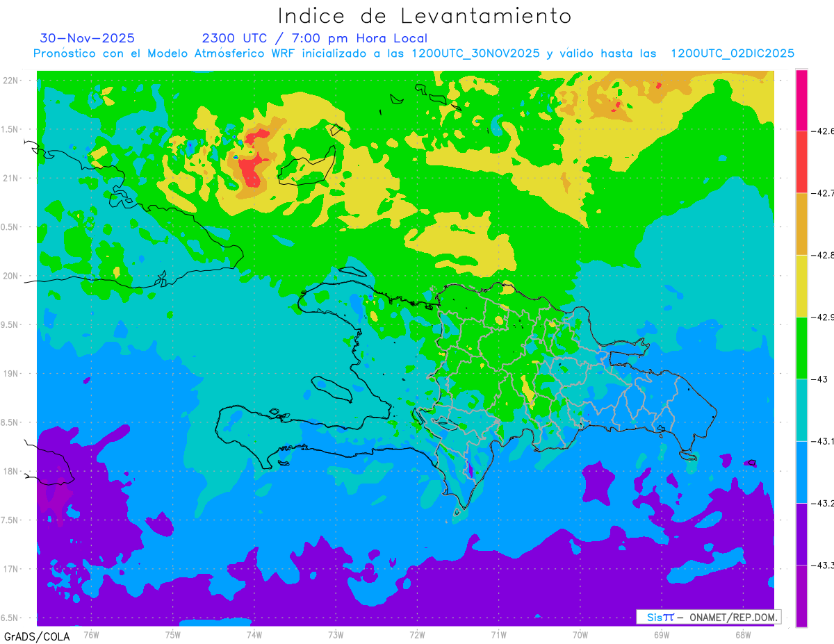Pick the light blue colorbar swatch above -43.2
The image size is (834, 644).
(x=801, y=472)
